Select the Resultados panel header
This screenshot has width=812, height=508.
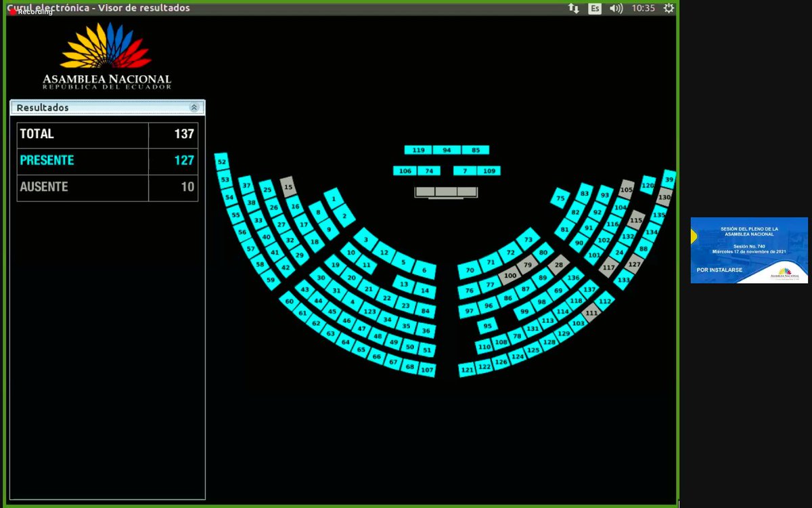[108, 108]
